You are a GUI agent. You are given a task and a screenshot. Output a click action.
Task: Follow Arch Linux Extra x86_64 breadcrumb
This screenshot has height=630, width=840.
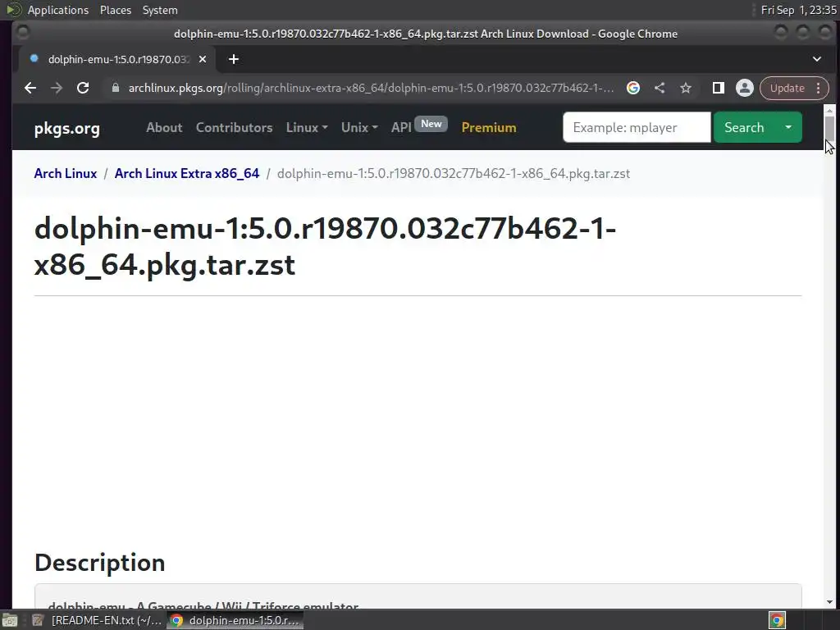click(187, 174)
